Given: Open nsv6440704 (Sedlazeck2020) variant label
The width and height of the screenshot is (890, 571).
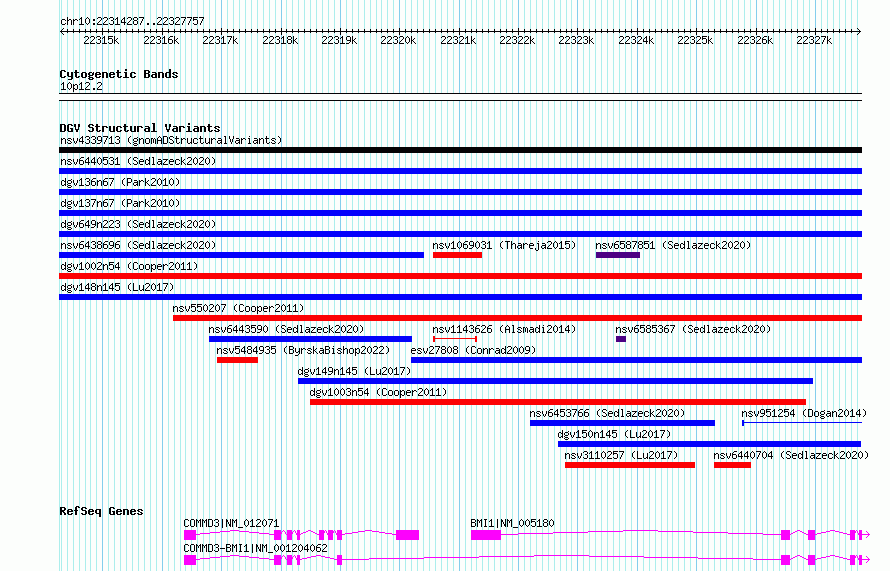Looking at the screenshot, I should [x=791, y=455].
